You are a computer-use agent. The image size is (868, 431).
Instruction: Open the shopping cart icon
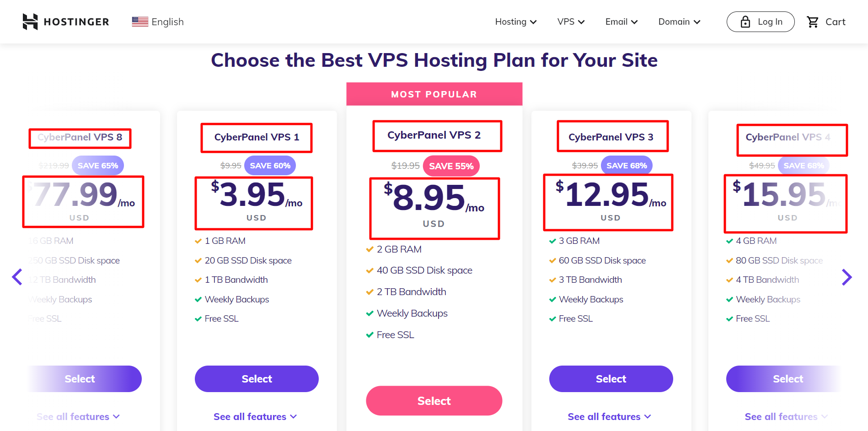[x=813, y=22]
